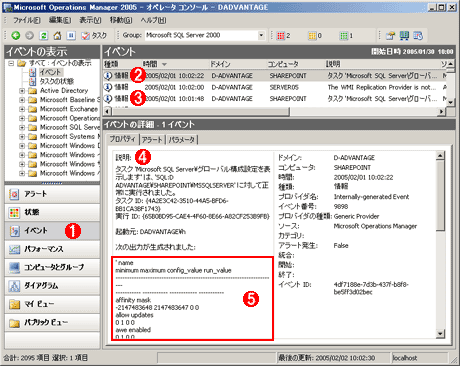
Task: Open the アラート navigation pane button
Action: (x=52, y=194)
